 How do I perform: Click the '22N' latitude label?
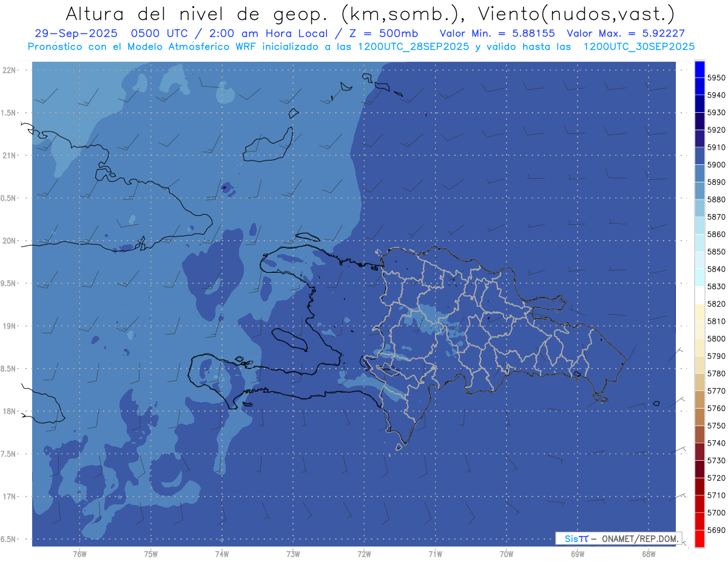[10, 70]
